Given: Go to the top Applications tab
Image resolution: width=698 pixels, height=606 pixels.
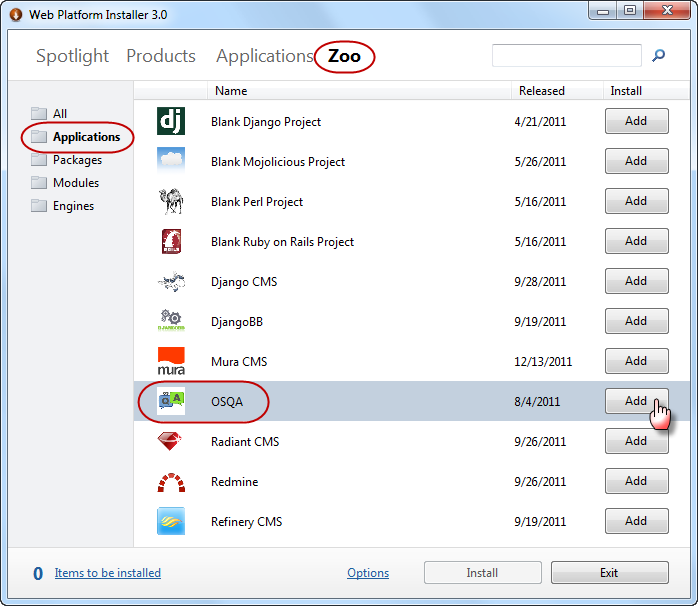Looking at the screenshot, I should [265, 56].
